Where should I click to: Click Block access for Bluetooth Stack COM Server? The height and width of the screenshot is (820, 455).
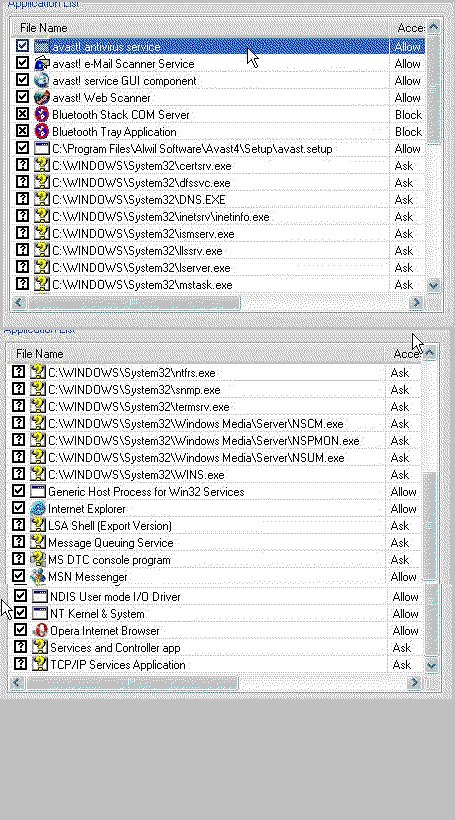[x=408, y=115]
